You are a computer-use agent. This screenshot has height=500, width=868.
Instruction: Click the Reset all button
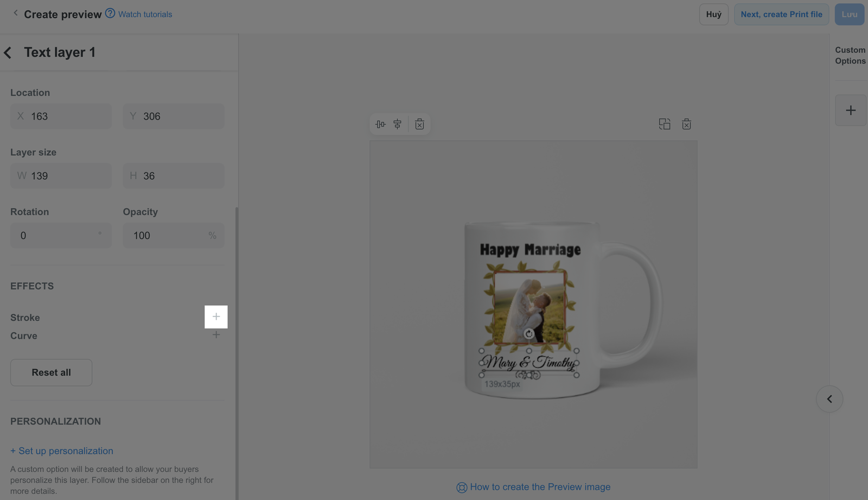(x=52, y=372)
